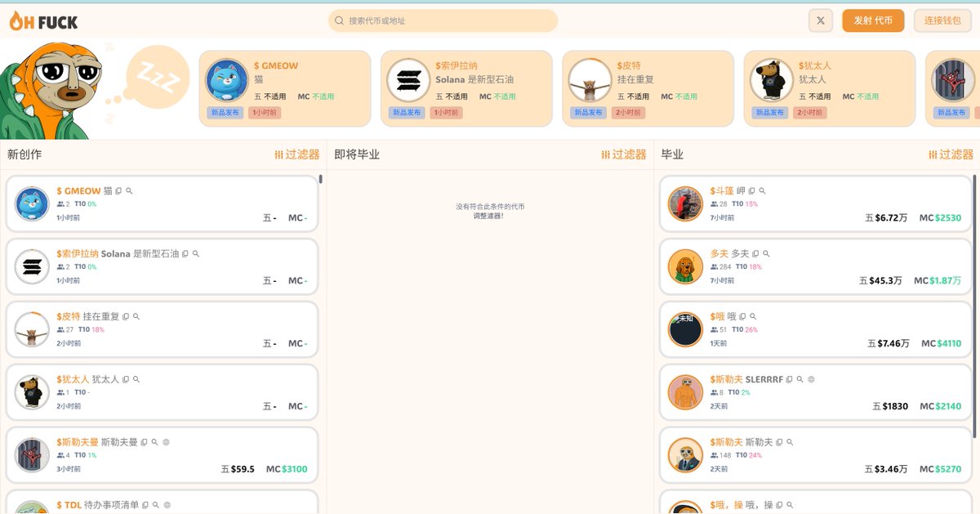Click avatar of $斯勒夫 SLERRRF row

[685, 392]
